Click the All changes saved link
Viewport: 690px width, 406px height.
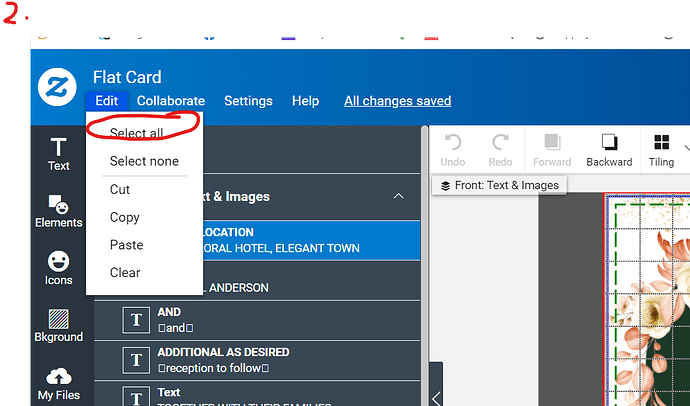coord(397,101)
